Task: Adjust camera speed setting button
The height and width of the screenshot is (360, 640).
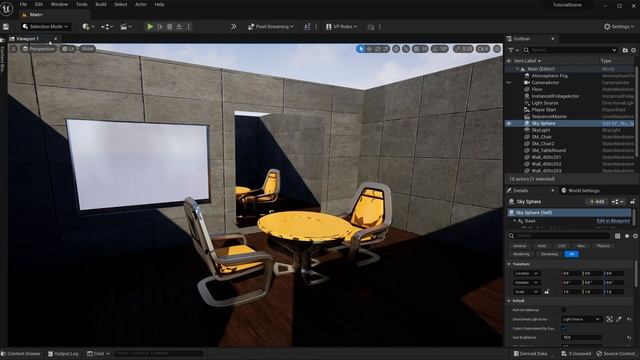Action: coord(483,49)
